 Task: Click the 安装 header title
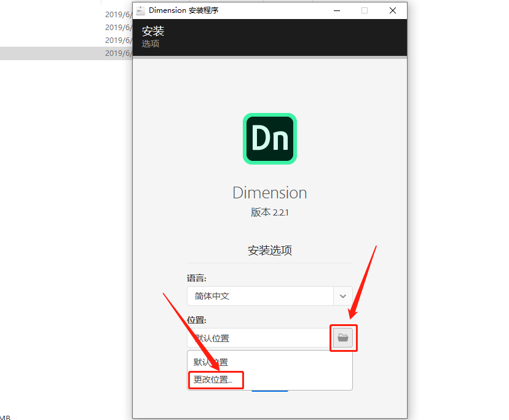[x=153, y=31]
